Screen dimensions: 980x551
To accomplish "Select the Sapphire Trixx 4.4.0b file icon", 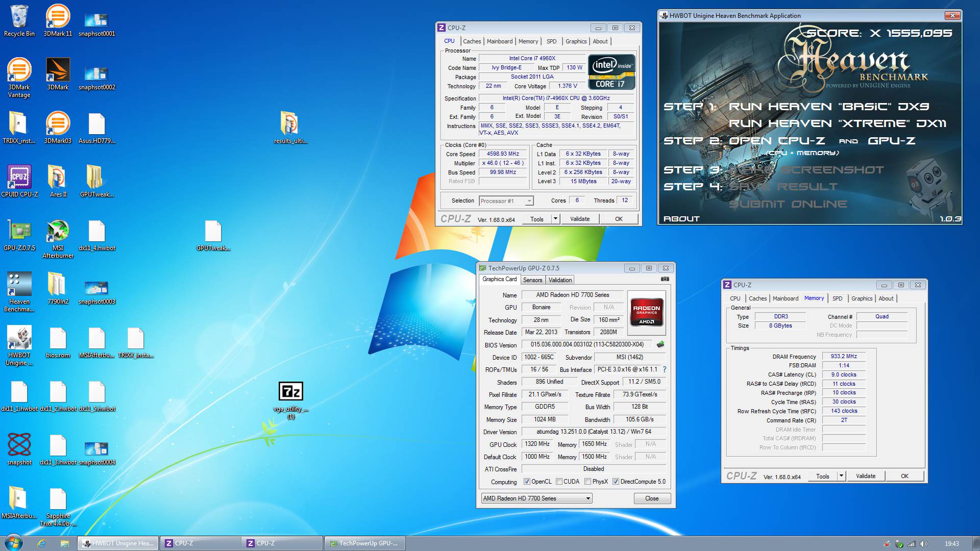I will tap(58, 507).
